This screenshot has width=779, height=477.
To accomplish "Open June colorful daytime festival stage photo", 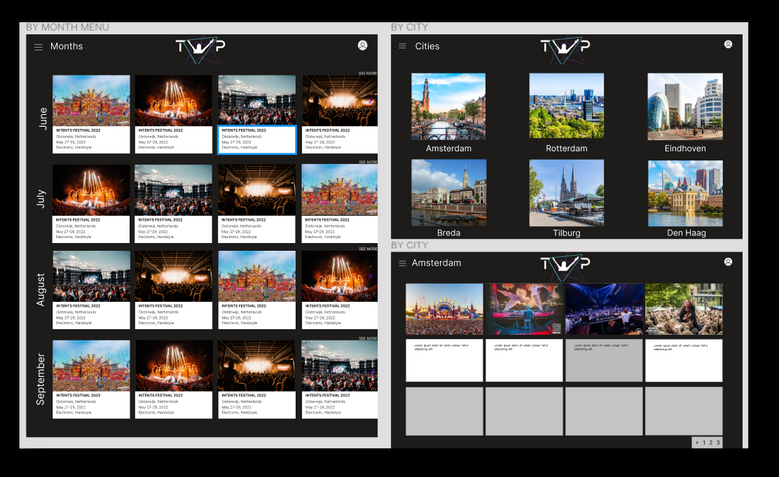I will [91, 100].
